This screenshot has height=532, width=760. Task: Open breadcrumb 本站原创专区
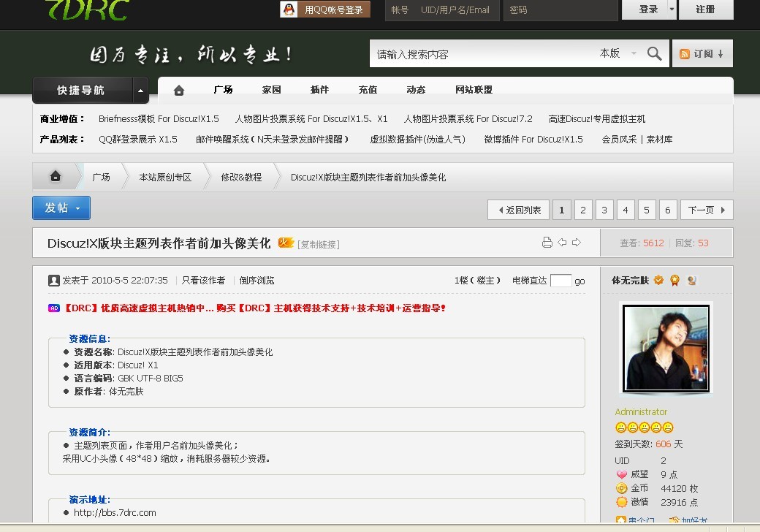165,178
